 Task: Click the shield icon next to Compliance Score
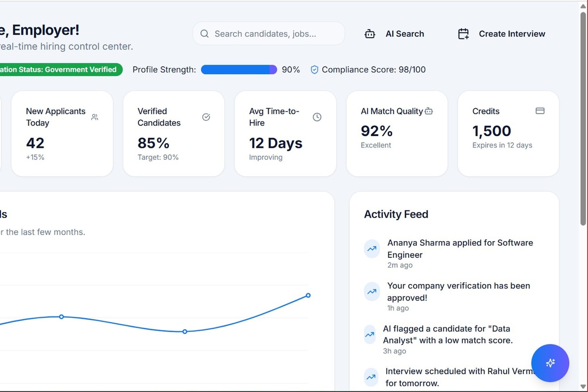(314, 70)
